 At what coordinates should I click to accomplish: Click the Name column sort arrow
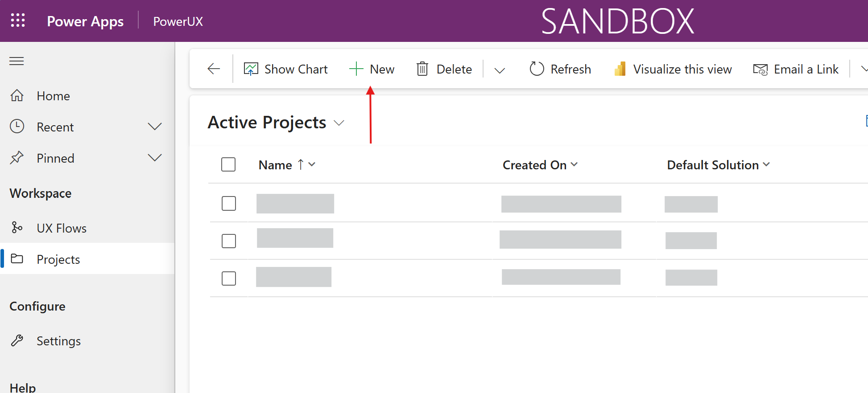tap(301, 165)
